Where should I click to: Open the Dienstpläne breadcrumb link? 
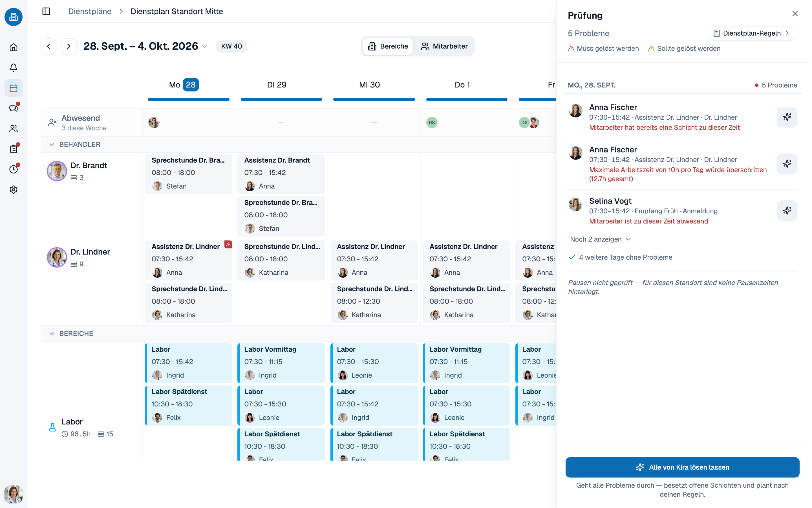(90, 11)
